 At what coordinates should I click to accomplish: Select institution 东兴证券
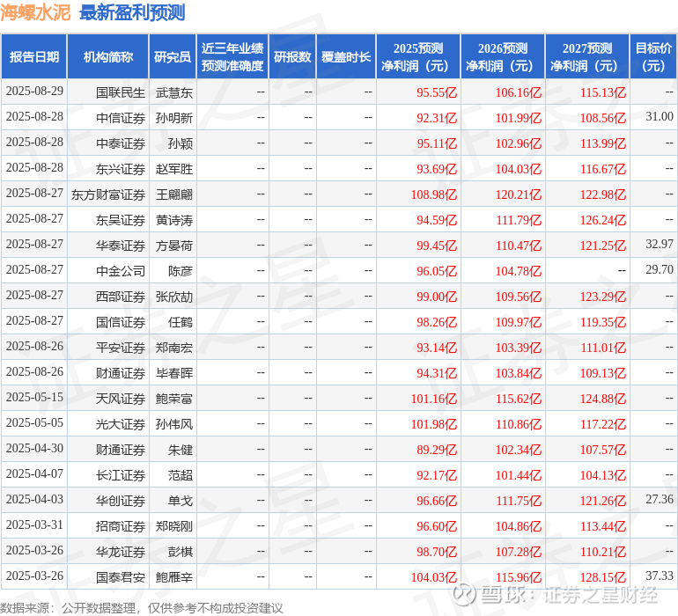click(121, 169)
